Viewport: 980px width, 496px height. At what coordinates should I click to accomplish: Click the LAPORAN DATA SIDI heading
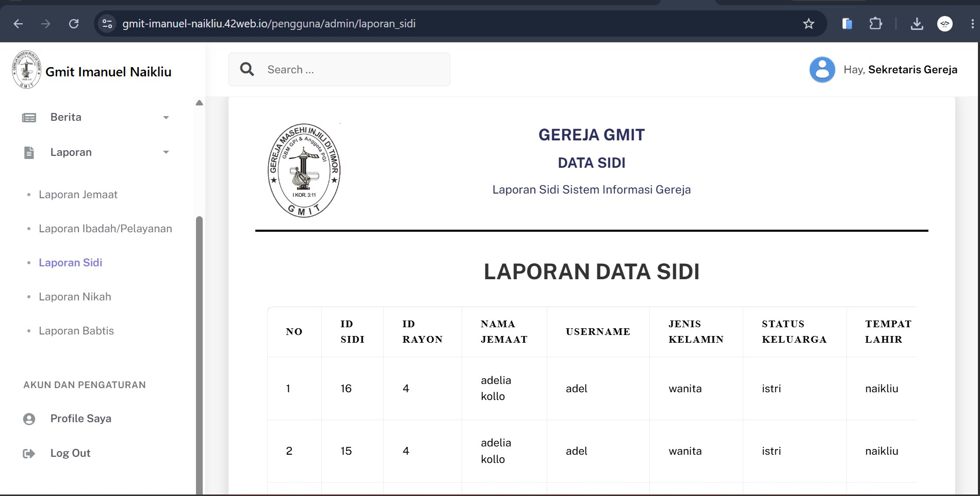592,271
